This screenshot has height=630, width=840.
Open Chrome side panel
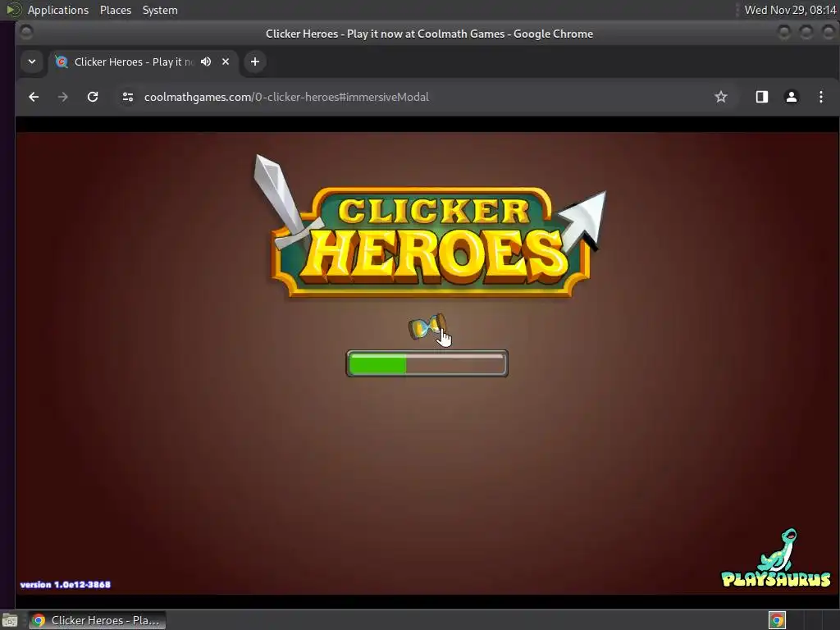coord(762,97)
